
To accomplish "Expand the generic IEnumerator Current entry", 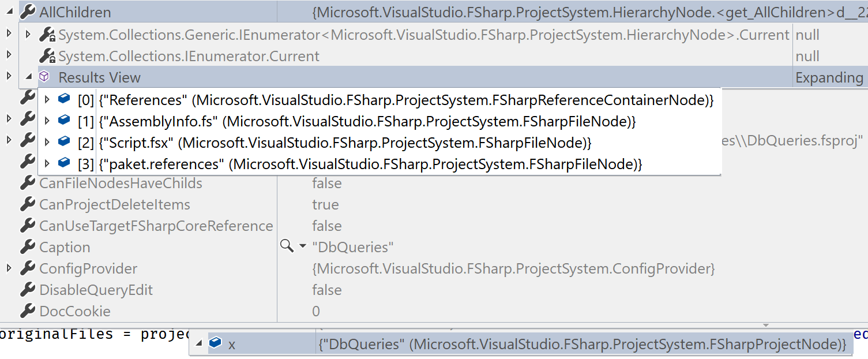I will tap(28, 35).
